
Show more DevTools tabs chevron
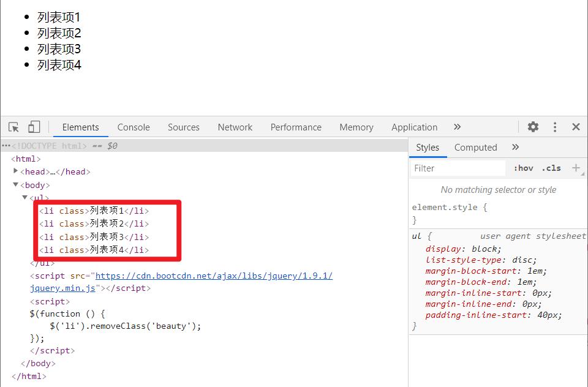click(457, 127)
